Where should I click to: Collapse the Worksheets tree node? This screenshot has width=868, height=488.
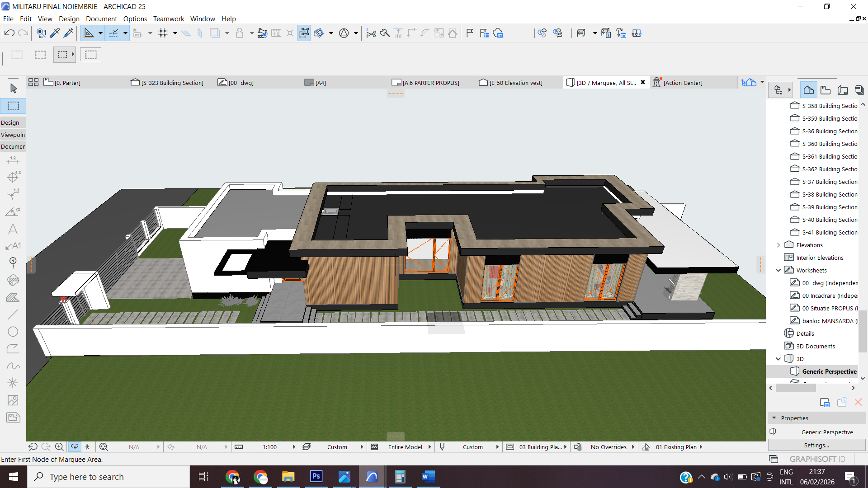[x=778, y=270]
